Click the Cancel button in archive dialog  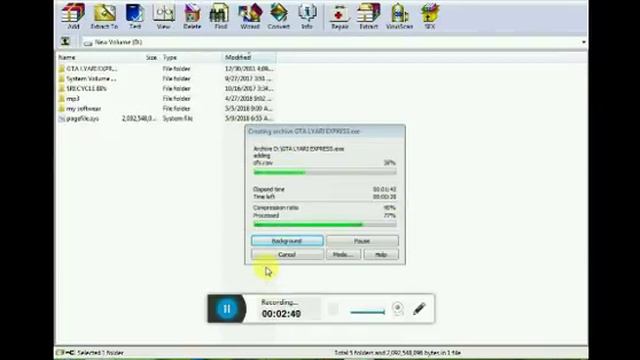[287, 255]
